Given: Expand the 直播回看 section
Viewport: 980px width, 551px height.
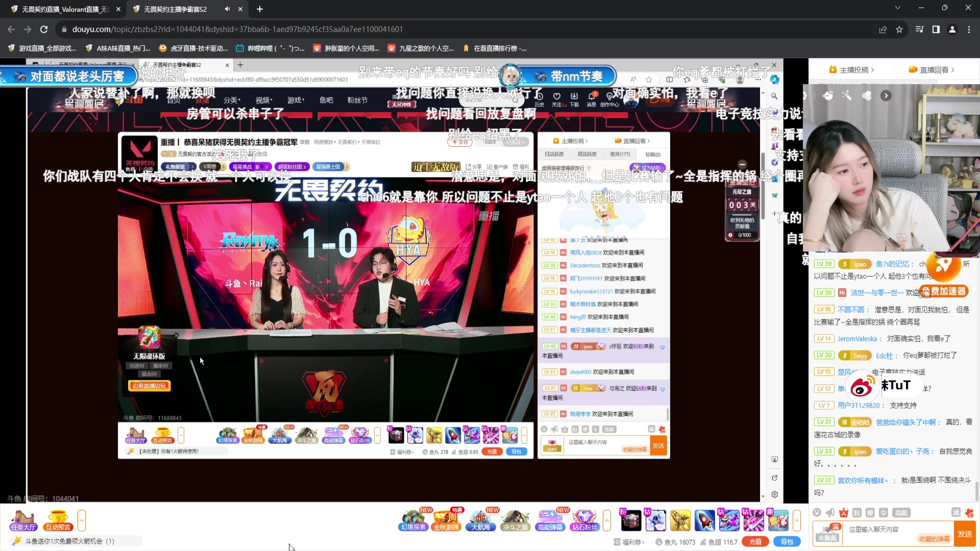Looking at the screenshot, I should point(932,70).
